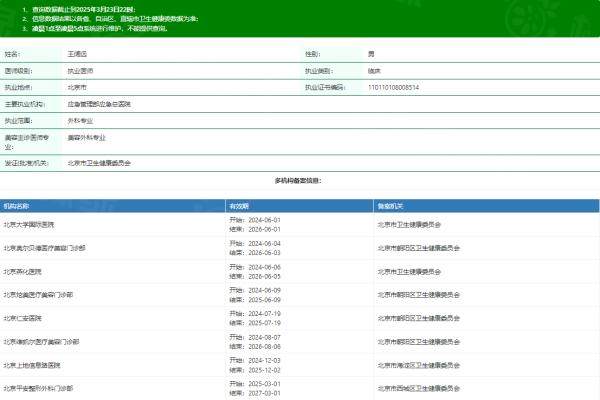Click the 北京仁安医院 institution name

point(23,318)
